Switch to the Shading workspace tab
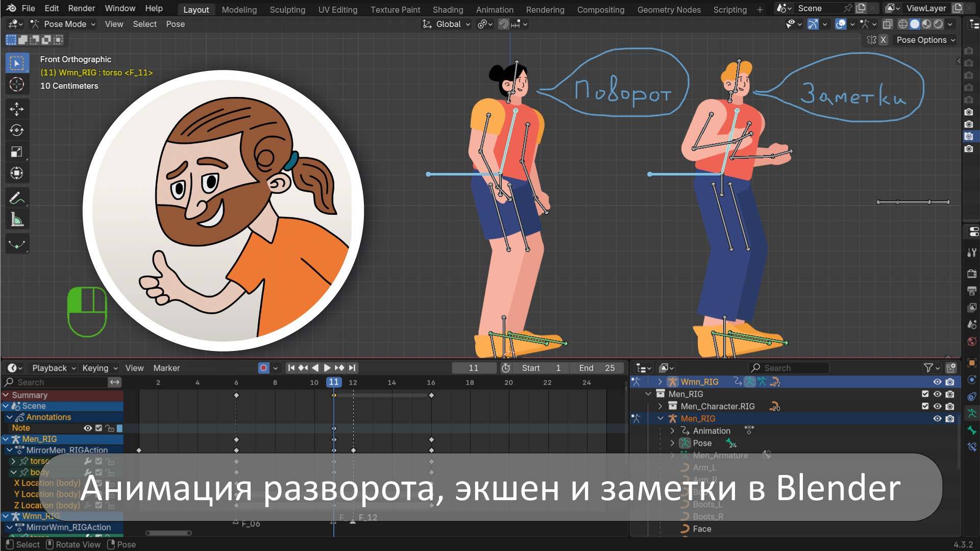 pos(448,9)
